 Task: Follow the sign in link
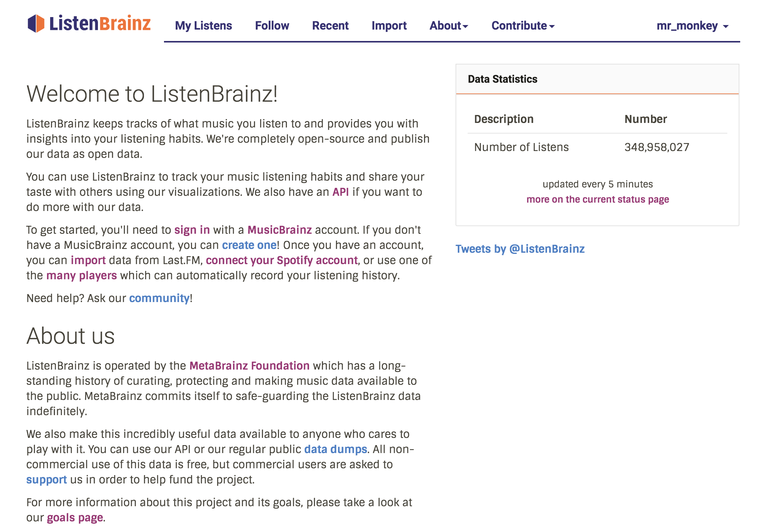click(192, 230)
